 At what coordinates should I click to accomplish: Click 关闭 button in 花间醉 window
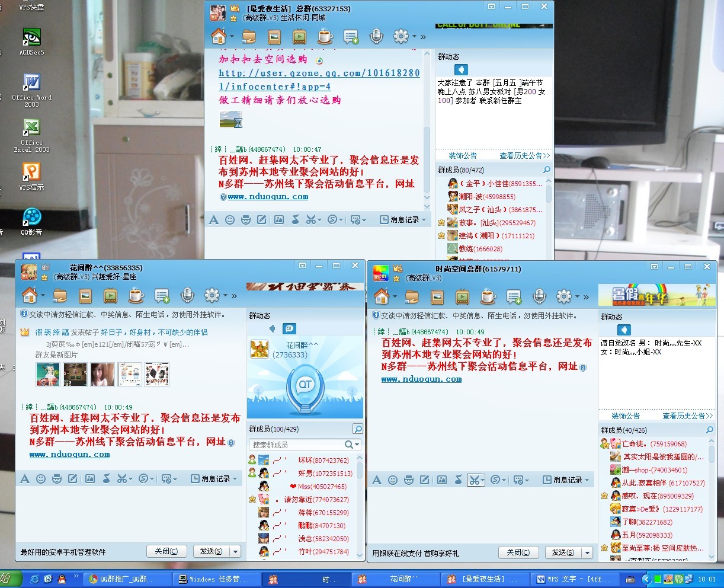click(166, 551)
